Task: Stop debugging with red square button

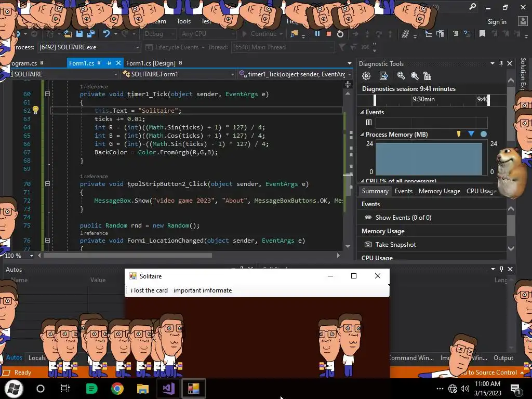Action: click(328, 34)
